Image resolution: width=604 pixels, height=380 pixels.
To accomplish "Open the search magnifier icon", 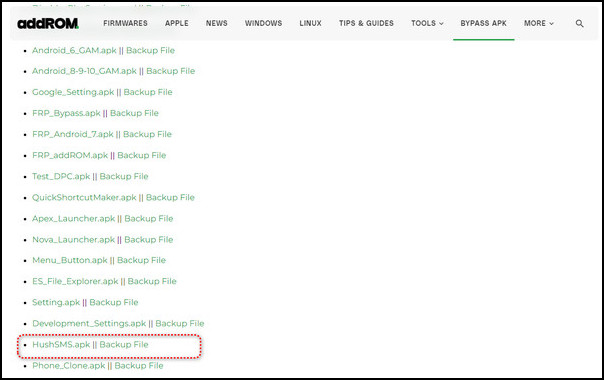I will (x=579, y=24).
